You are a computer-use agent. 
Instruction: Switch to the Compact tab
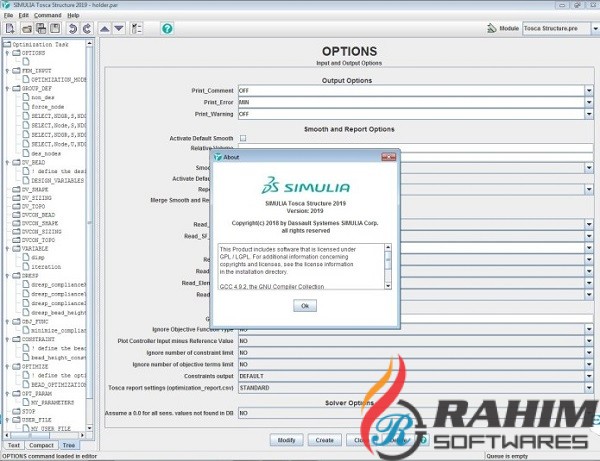[x=41, y=445]
